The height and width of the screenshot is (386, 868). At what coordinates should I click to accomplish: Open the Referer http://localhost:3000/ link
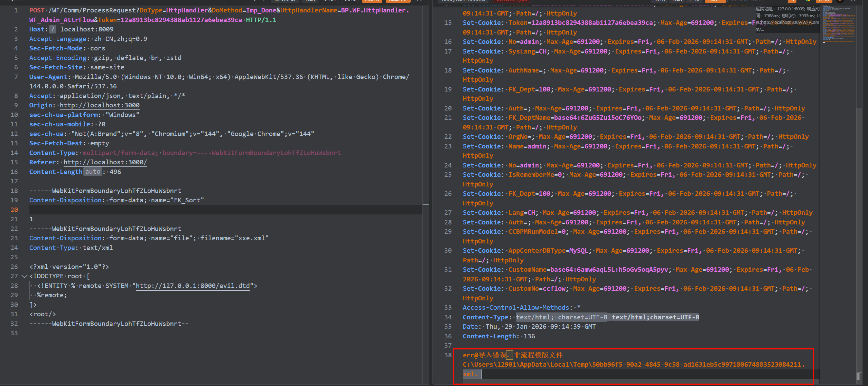click(x=105, y=162)
